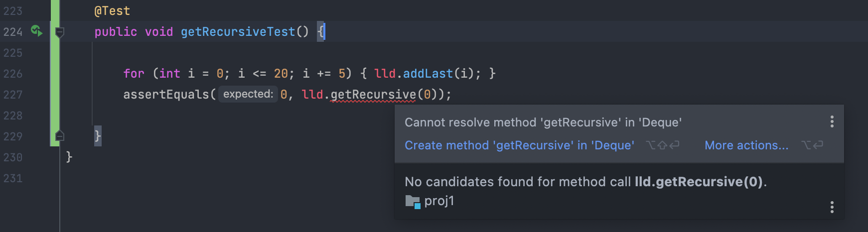The image size is (868, 232).
Task: Click the addLast method call
Action: tap(428, 74)
